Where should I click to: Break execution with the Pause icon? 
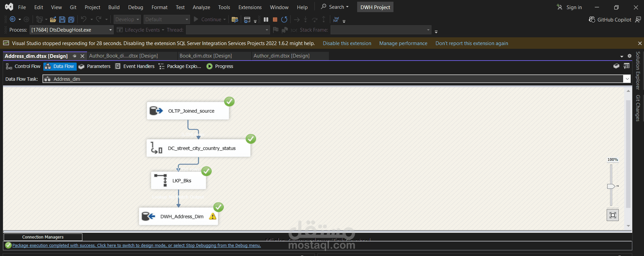(x=266, y=20)
